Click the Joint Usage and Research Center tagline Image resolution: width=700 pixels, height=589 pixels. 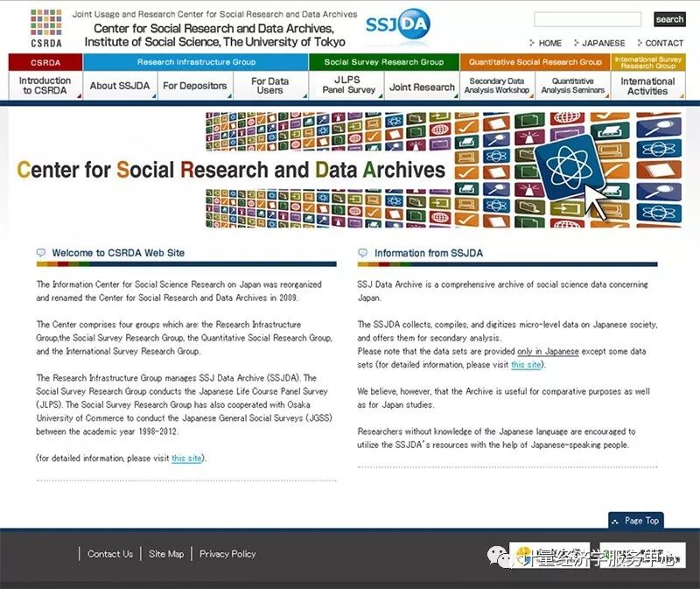[x=214, y=14]
